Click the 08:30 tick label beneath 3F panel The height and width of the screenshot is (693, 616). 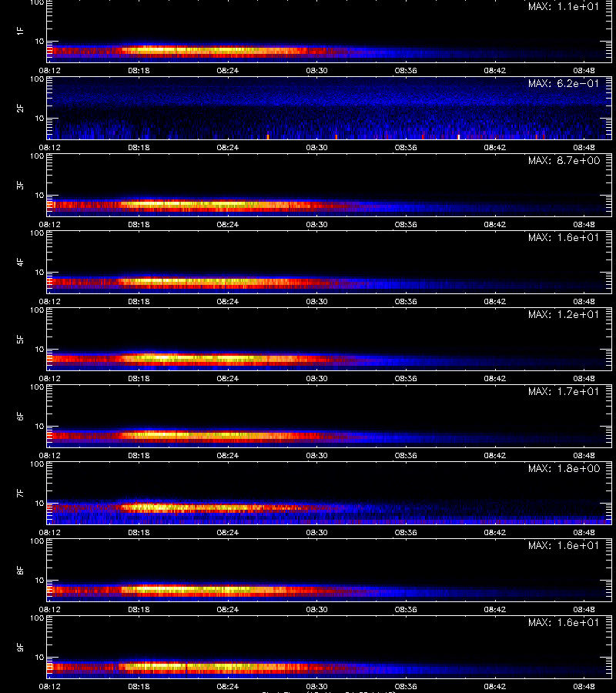point(316,224)
